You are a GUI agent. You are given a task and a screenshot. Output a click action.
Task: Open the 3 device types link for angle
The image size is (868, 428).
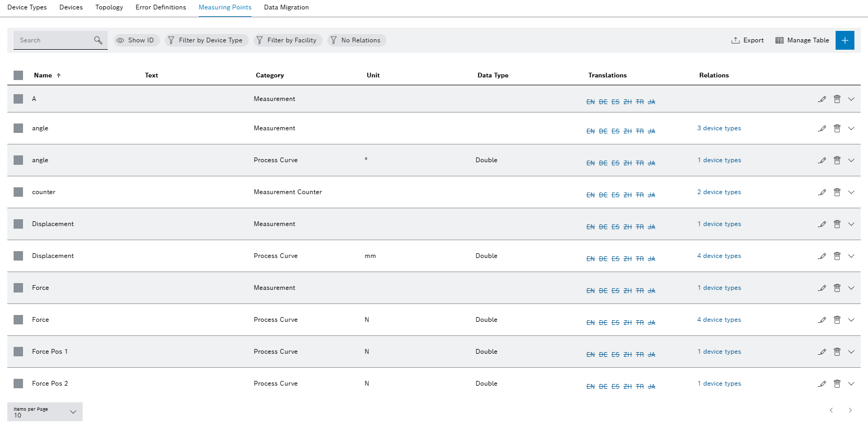[x=718, y=128]
